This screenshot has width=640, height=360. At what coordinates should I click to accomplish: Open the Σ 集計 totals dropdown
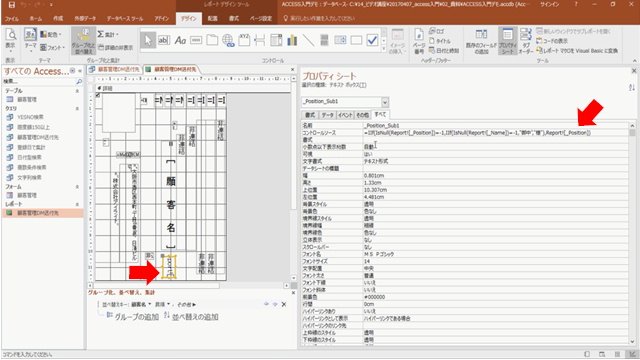tap(108, 34)
